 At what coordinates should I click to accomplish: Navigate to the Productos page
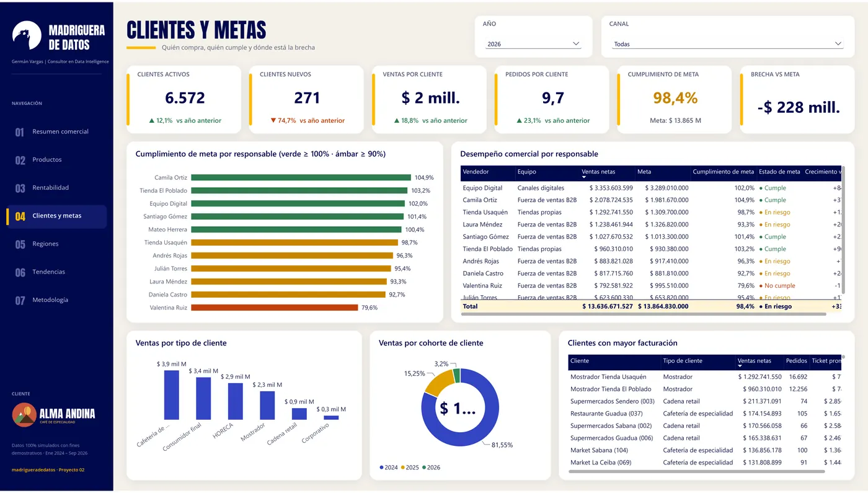coord(56,159)
